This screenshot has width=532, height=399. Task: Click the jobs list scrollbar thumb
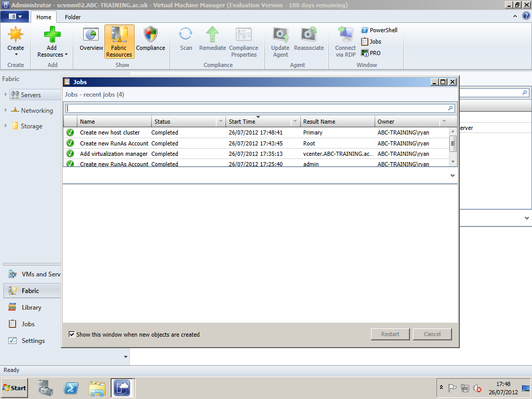click(x=453, y=143)
